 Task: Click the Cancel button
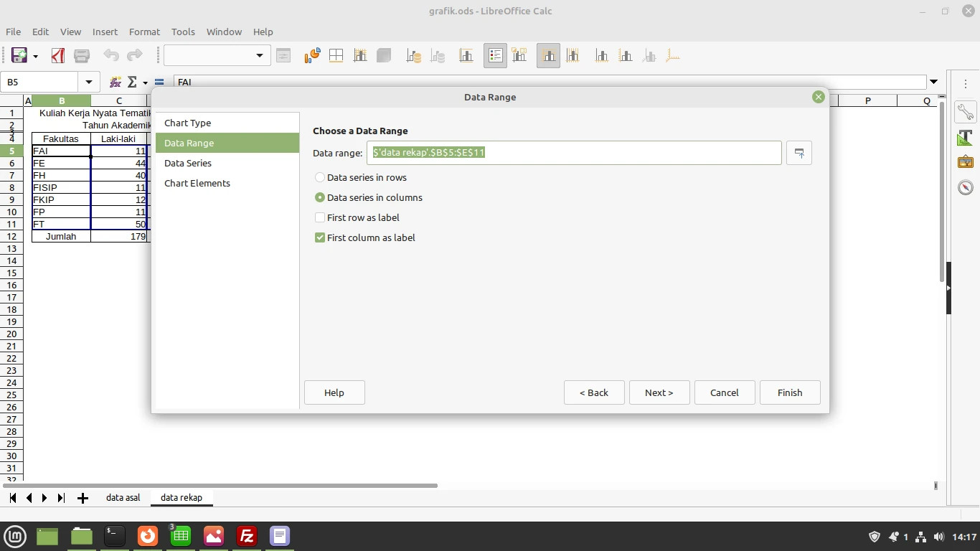(x=725, y=392)
